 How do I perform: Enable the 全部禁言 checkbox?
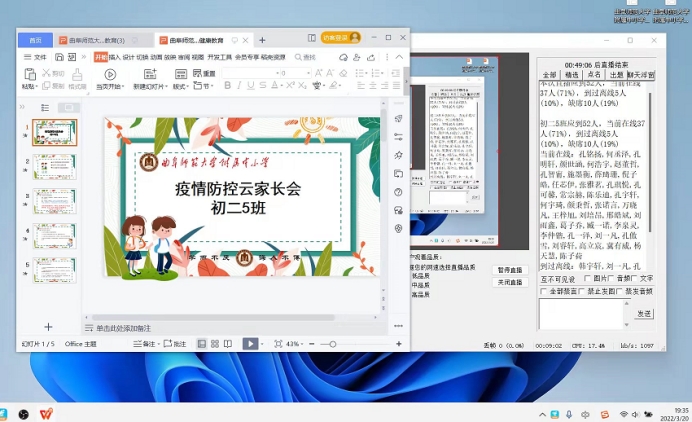point(543,291)
